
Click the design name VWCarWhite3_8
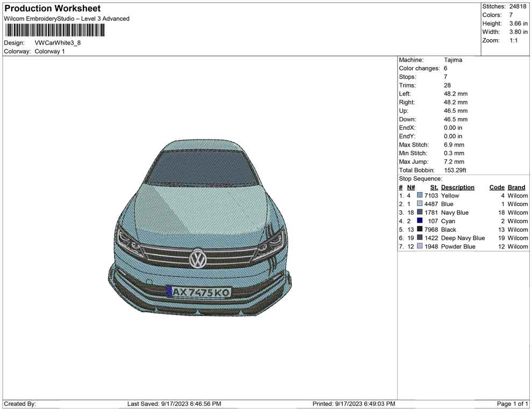pos(57,43)
